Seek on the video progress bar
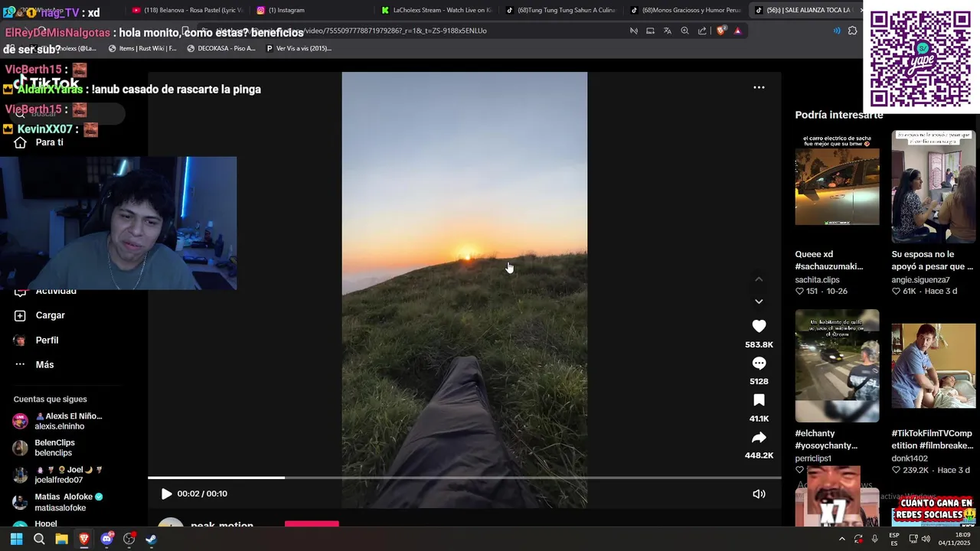Screen dimensions: 980x551 pyautogui.click(x=464, y=478)
